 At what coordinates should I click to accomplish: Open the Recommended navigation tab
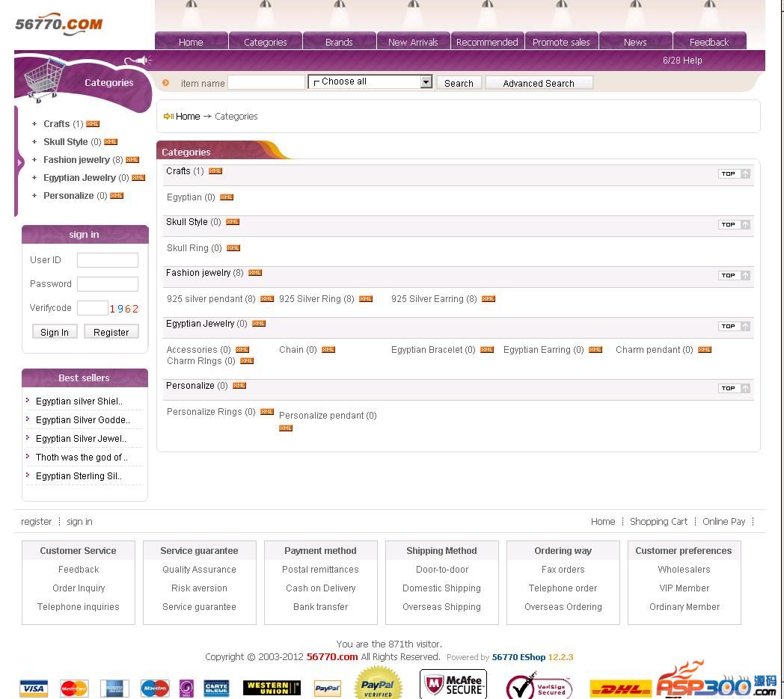click(487, 42)
